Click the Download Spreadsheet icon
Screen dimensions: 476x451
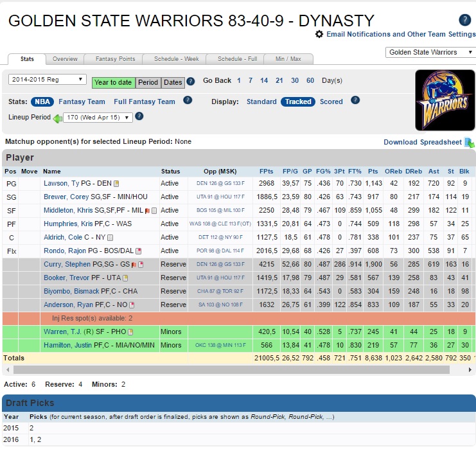(x=470, y=143)
